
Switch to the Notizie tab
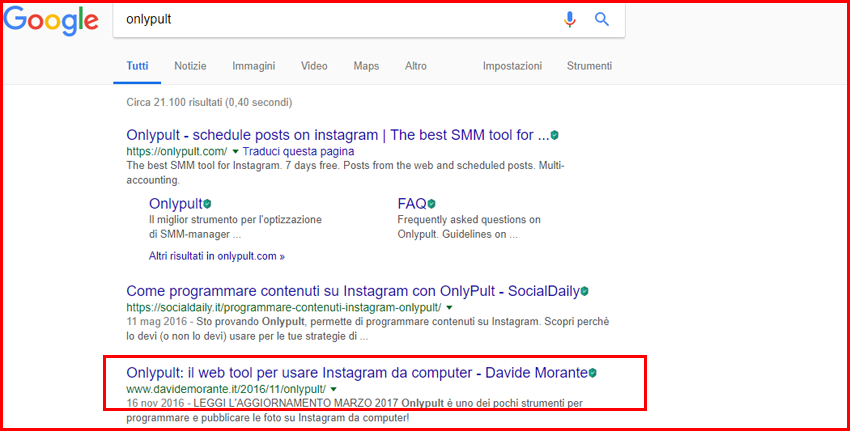click(x=190, y=66)
